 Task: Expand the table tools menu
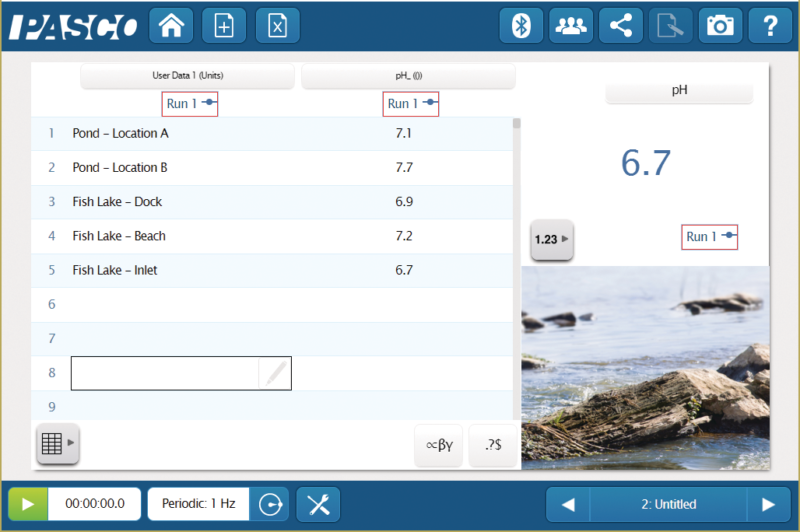click(x=57, y=444)
